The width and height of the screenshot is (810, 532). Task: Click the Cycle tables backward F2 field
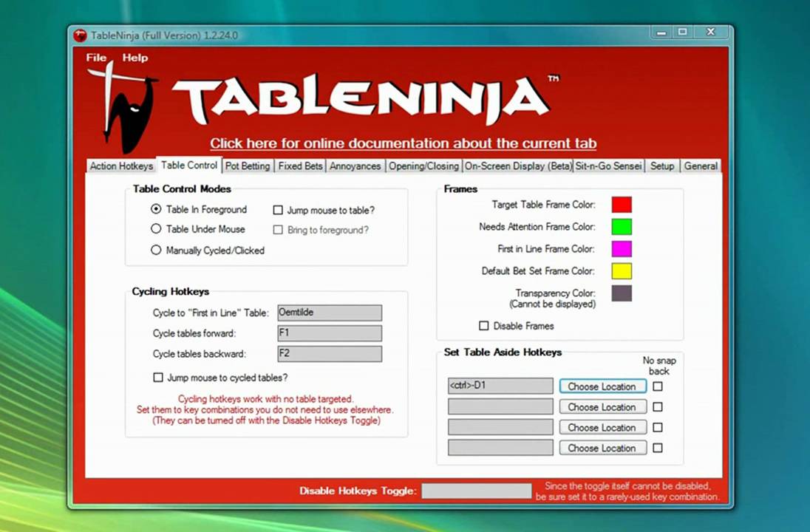tap(330, 354)
